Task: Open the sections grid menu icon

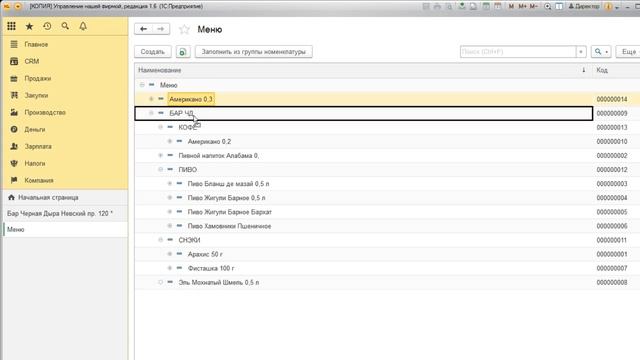Action: point(11,26)
